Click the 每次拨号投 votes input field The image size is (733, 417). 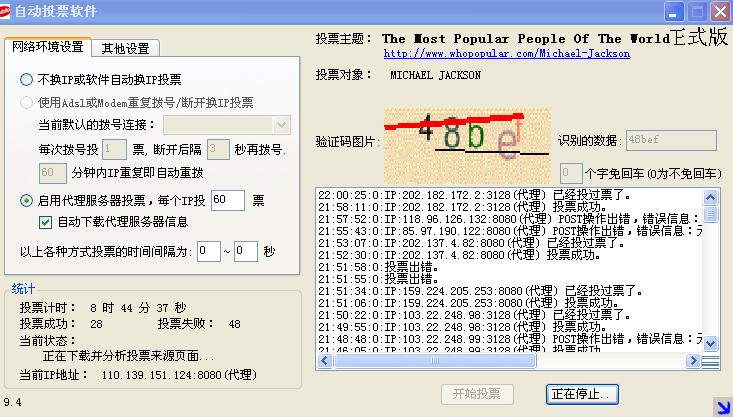pyautogui.click(x=114, y=150)
